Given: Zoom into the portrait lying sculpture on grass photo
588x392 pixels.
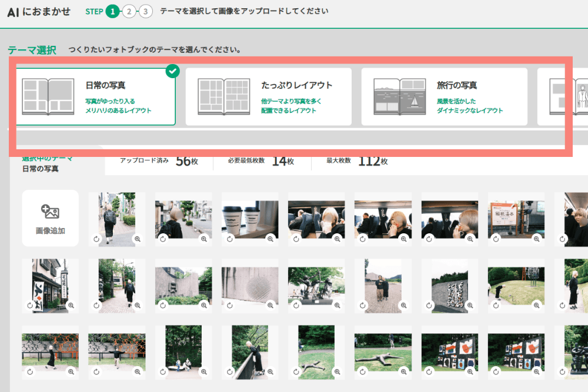Looking at the screenshot, I should 337,372.
